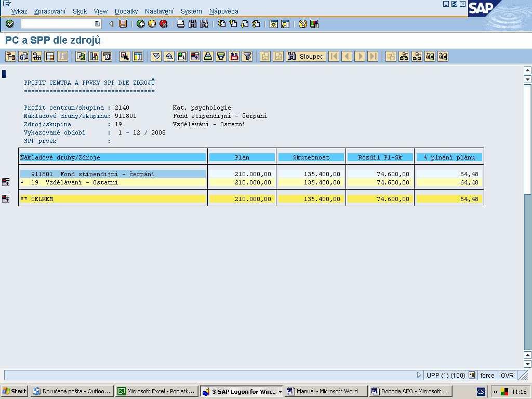The width and height of the screenshot is (532, 399).
Task: Click the hierarchy tree icon in report toolbar
Action: 10,56
